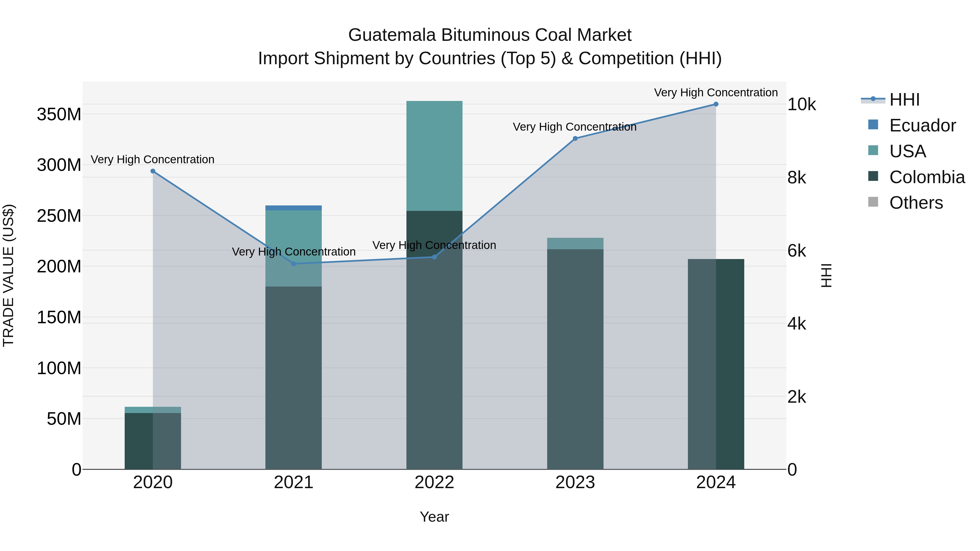The width and height of the screenshot is (980, 551).
Task: Click the 2020 x-axis year label
Action: [x=153, y=482]
